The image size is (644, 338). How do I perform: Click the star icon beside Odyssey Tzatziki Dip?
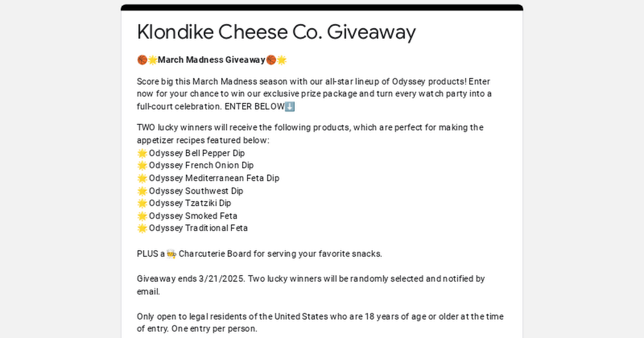pos(142,203)
